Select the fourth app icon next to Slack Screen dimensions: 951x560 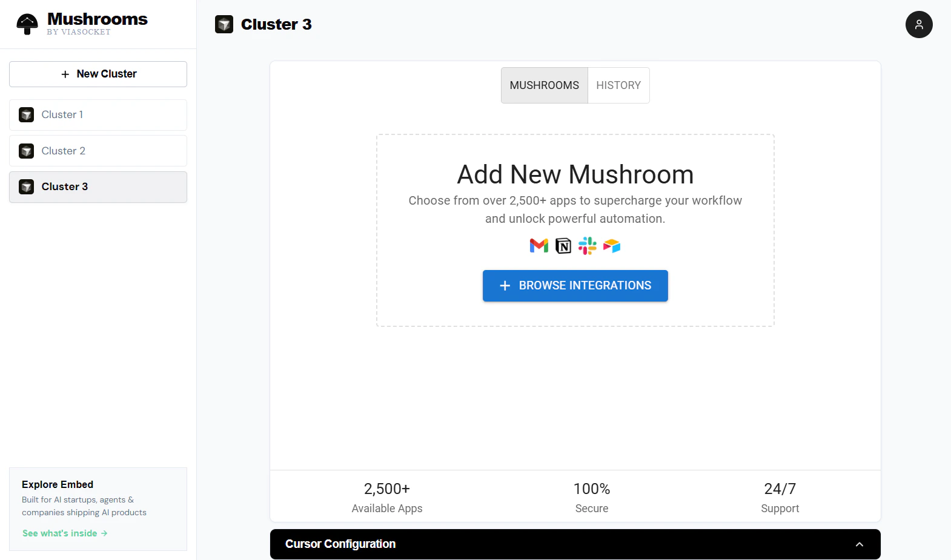611,245
